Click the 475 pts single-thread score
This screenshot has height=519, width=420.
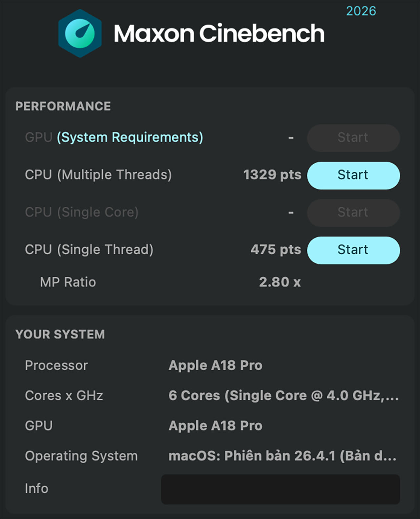tap(276, 249)
